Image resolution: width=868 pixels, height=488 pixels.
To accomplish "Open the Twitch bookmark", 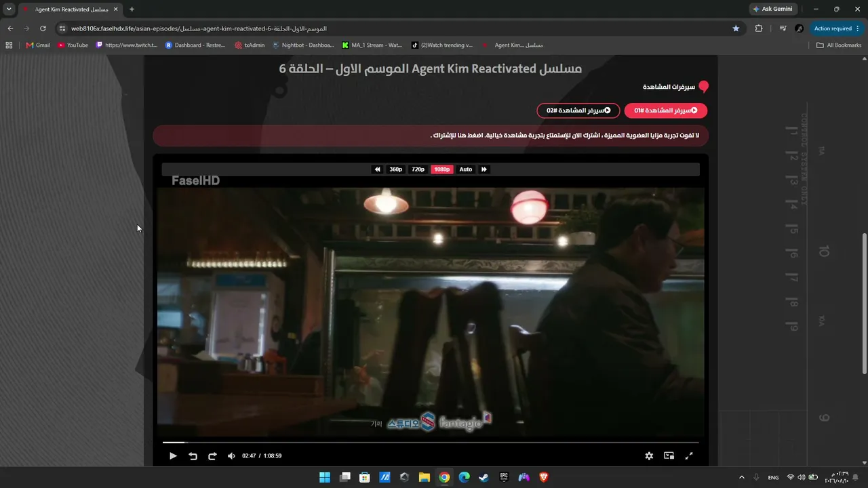I will pyautogui.click(x=126, y=45).
